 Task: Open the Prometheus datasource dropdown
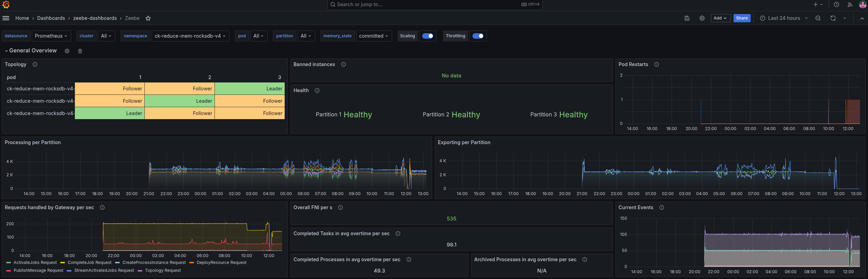point(51,36)
